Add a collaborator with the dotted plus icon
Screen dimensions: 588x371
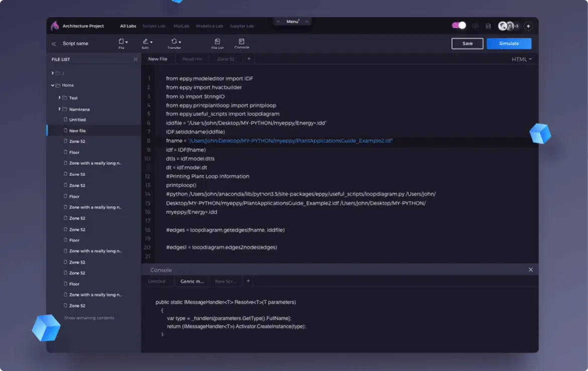point(528,26)
